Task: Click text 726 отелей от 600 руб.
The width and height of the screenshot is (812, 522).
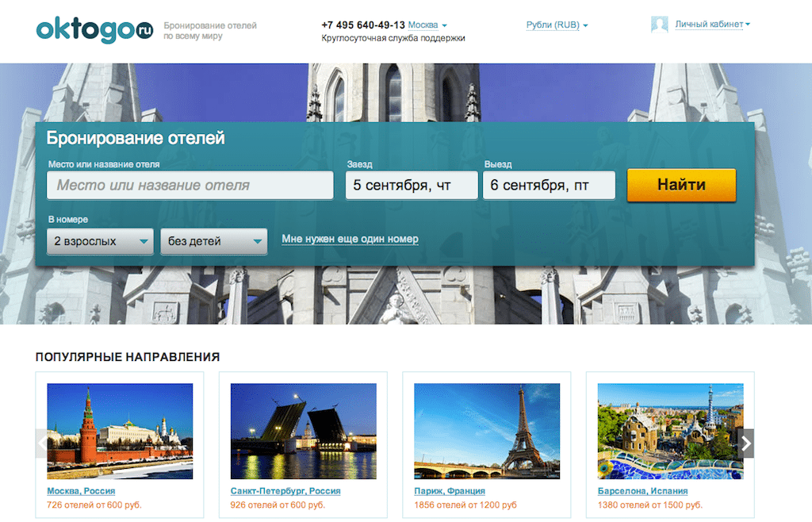Action: pyautogui.click(x=94, y=505)
